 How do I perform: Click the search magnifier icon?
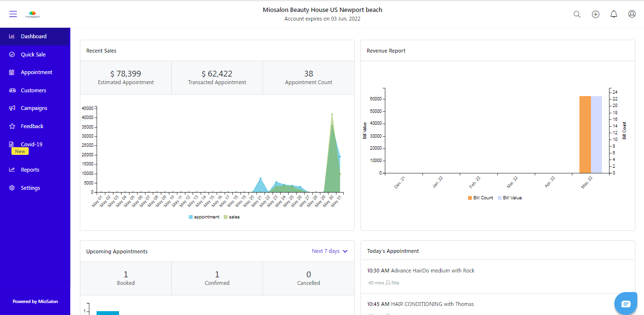577,14
